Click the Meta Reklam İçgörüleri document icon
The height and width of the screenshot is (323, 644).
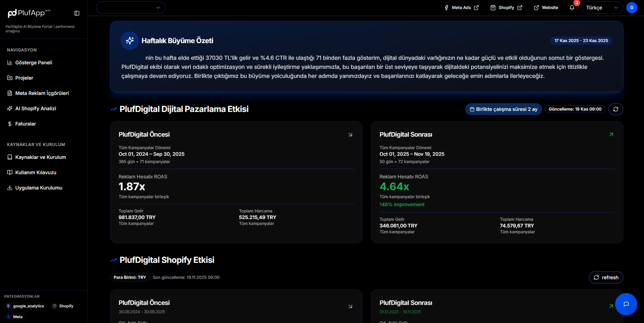[x=10, y=93]
